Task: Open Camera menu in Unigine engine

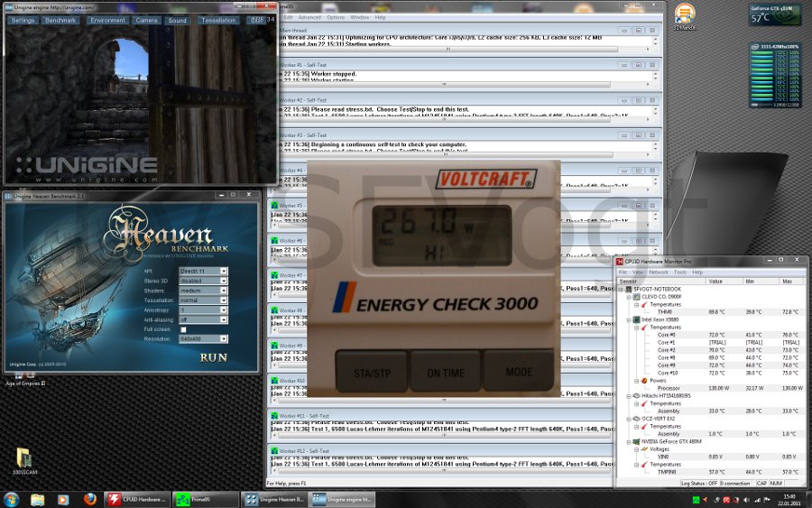Action: [x=146, y=20]
